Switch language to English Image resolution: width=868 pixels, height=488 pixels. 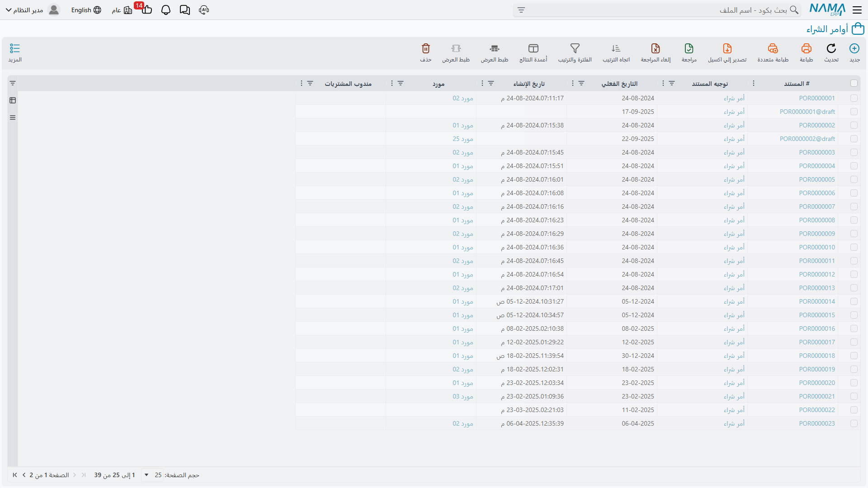(86, 10)
